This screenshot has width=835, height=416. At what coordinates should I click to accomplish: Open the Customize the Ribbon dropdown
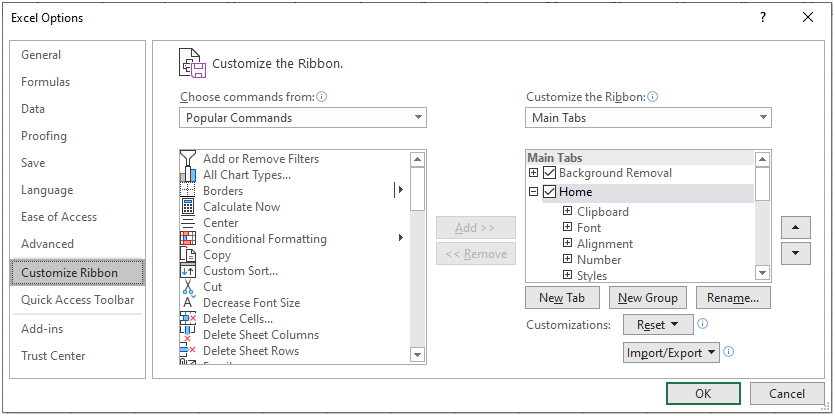coord(648,118)
